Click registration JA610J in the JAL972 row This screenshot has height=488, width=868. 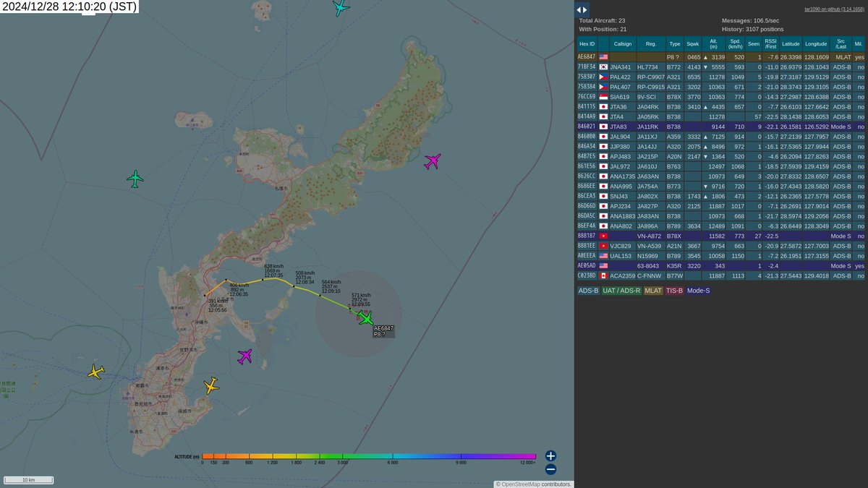click(x=648, y=166)
